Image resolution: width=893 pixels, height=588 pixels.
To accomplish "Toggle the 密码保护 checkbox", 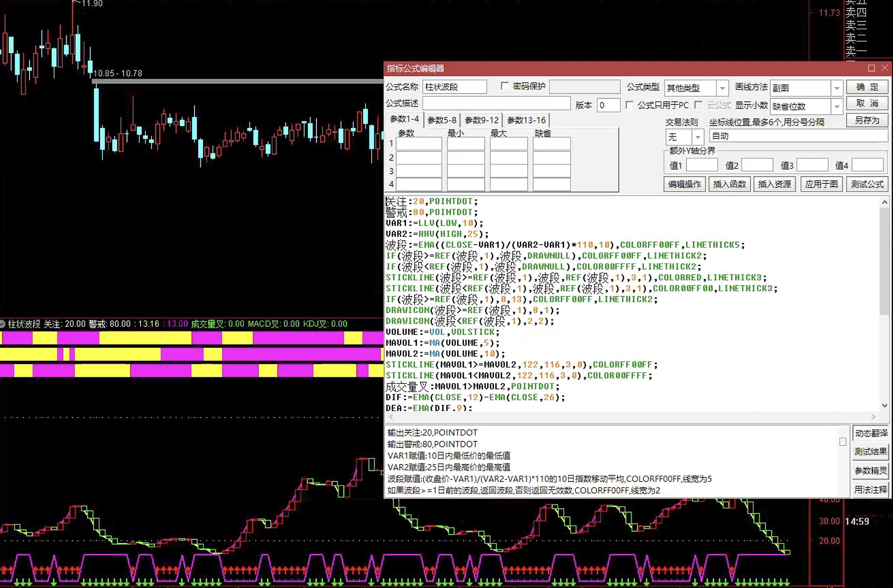I will click(504, 86).
